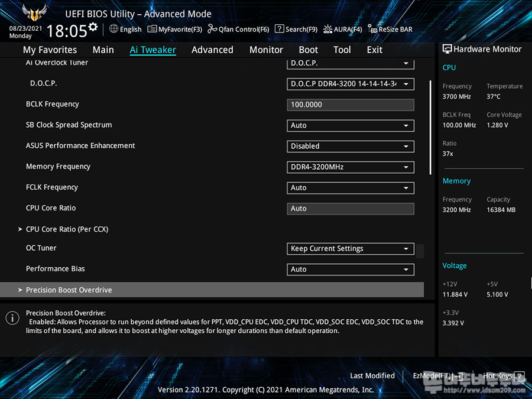Open the Advanced tab
The width and height of the screenshot is (532, 399).
click(x=212, y=50)
